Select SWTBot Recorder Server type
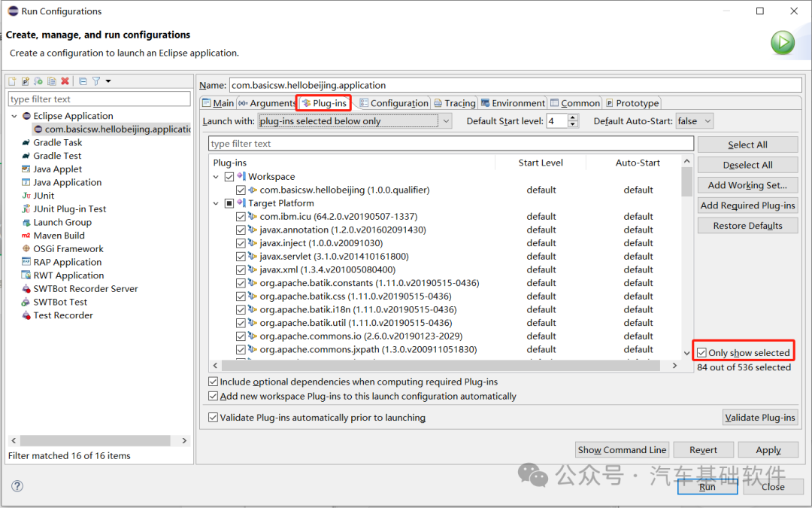 point(86,289)
